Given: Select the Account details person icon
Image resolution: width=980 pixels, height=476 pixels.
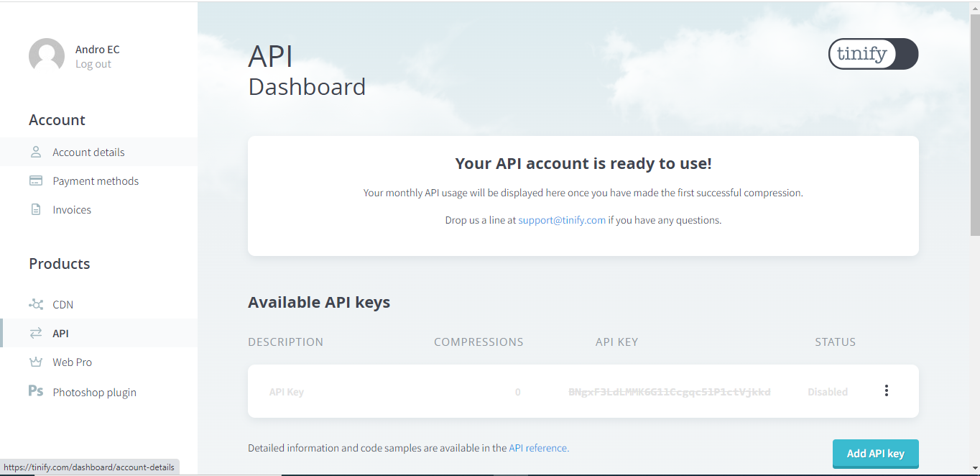Looking at the screenshot, I should pos(35,152).
